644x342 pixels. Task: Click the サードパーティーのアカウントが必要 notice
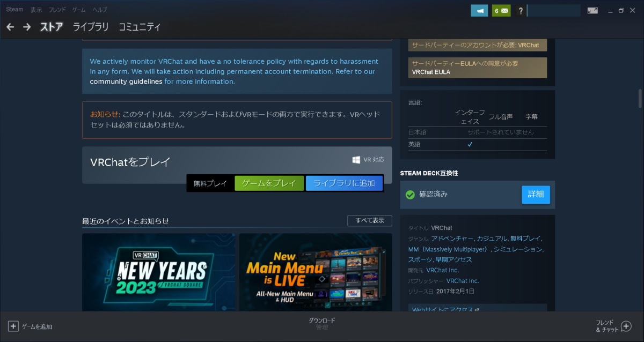(478, 45)
